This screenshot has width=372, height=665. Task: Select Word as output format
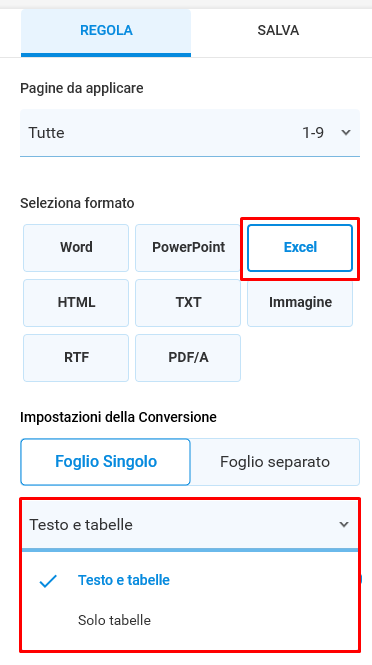tap(76, 248)
